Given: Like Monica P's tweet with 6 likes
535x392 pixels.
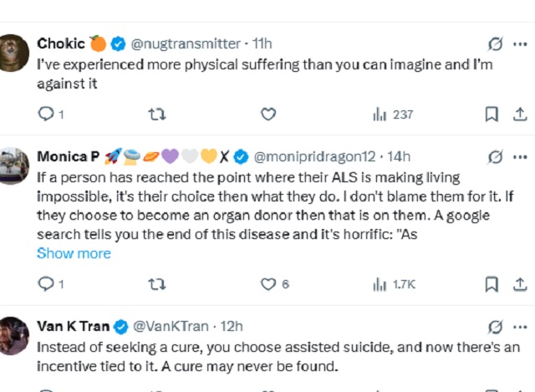Looking at the screenshot, I should tap(268, 284).
